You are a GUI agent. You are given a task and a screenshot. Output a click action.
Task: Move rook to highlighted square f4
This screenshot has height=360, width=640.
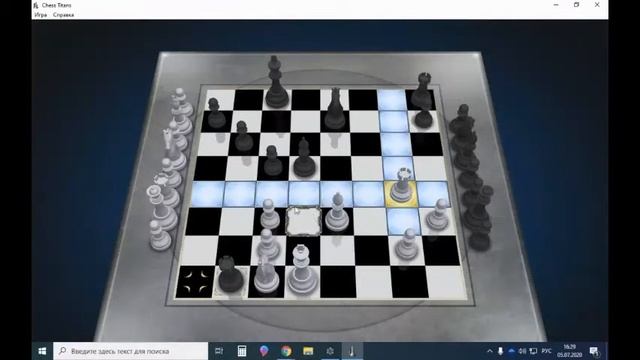pos(368,193)
